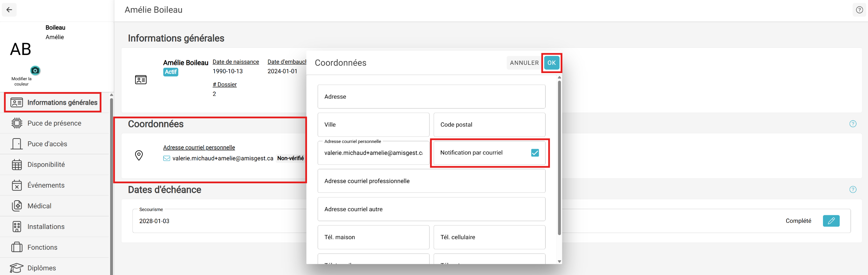This screenshot has height=275, width=868.
Task: Click the location pin icon in Coordonnées
Action: pyautogui.click(x=139, y=155)
